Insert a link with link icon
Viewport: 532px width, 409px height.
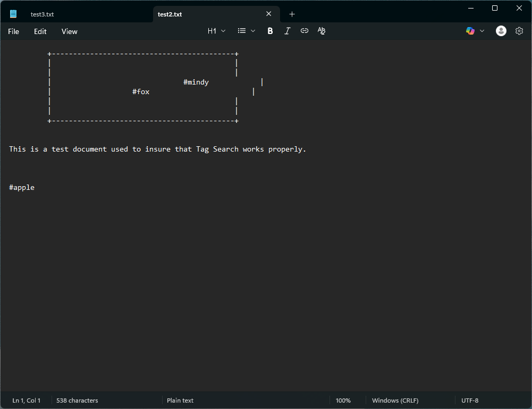click(x=305, y=31)
